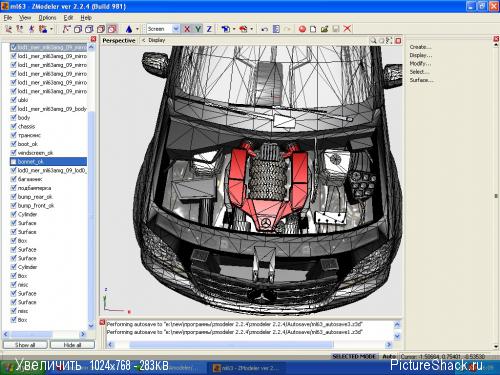Open the blue cone icon dropdown arrow
500x375 pixels.
pyautogui.click(x=137, y=29)
